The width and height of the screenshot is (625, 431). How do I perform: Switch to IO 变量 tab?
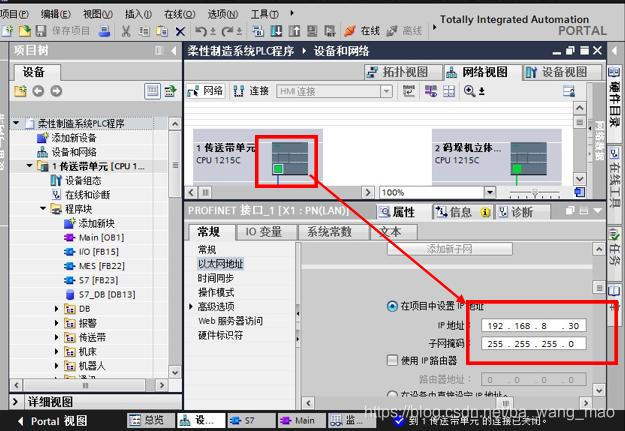coord(266,232)
